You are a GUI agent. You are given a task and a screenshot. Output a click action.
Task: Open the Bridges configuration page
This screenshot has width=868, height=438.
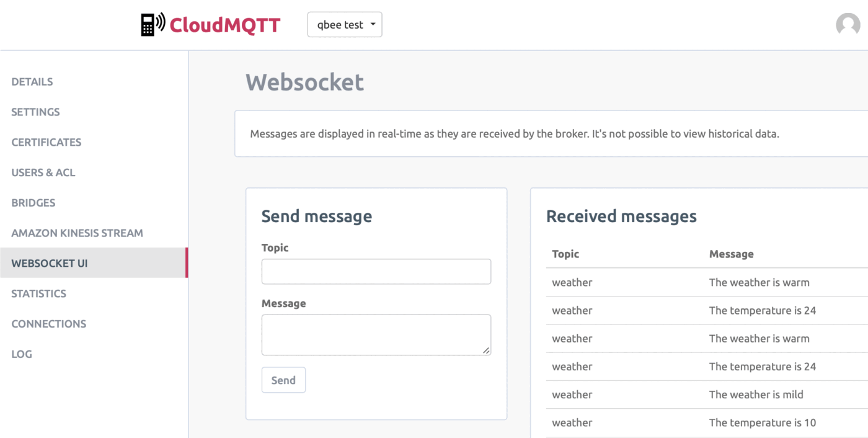(x=33, y=203)
